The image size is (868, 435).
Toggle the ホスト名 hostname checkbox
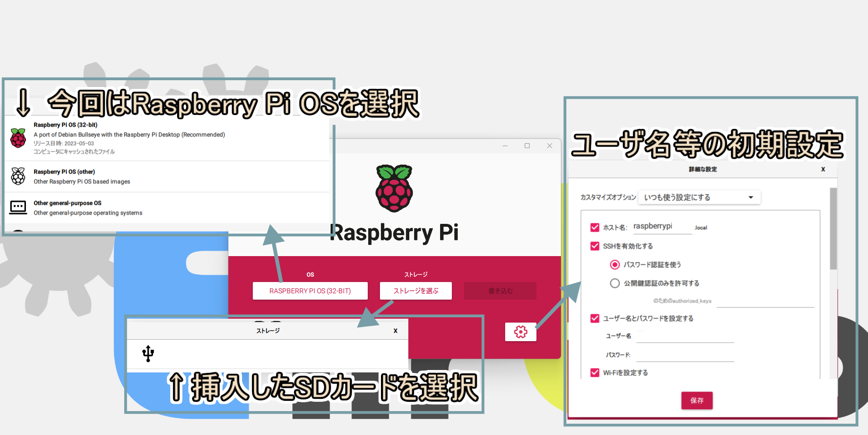coord(595,227)
